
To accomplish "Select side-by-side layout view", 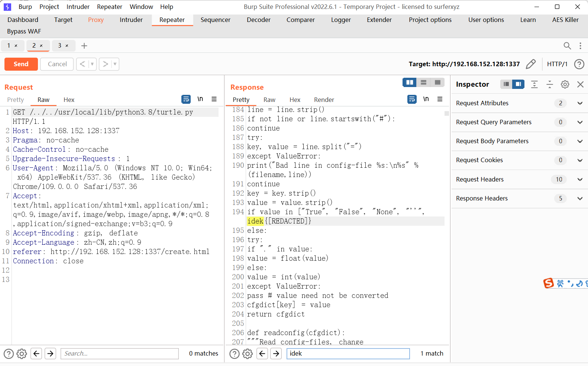I will click(410, 82).
